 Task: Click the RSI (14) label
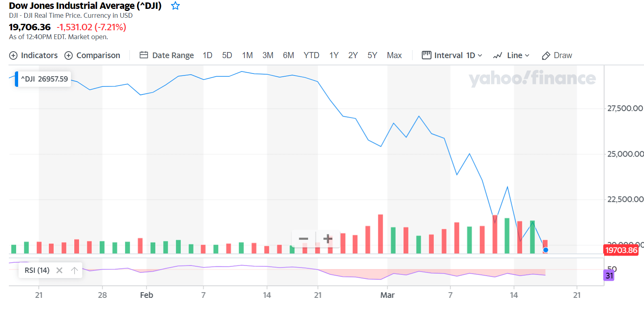click(37, 270)
